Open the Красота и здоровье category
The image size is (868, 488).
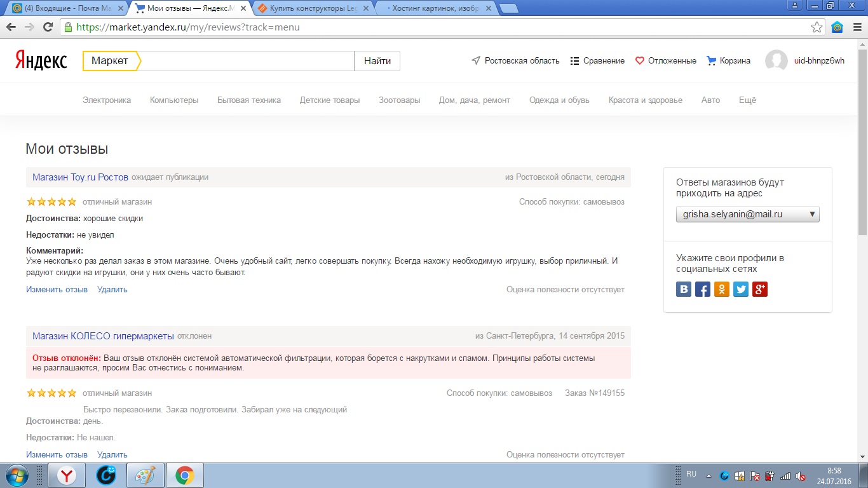pyautogui.click(x=646, y=100)
